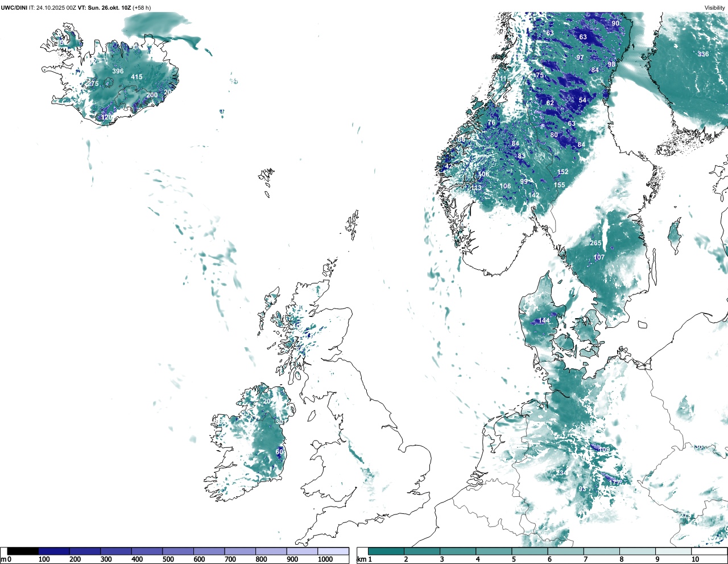This screenshot has width=728, height=564.
Task: Click the '415' visibility value over Iceland
Action: (136, 77)
